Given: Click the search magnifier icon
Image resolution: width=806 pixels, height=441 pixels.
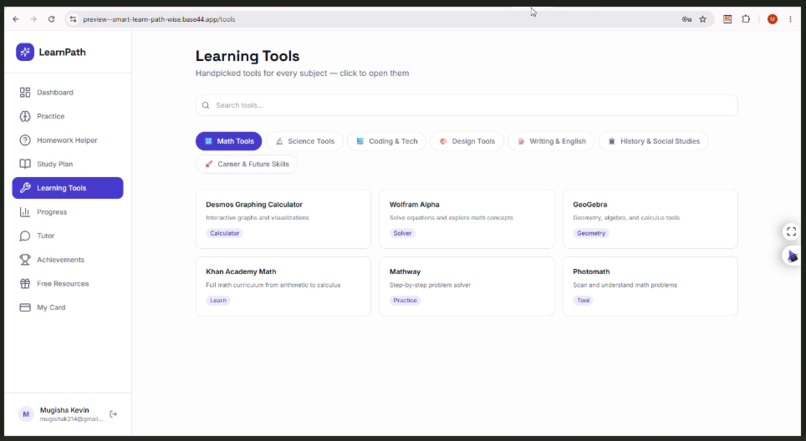Looking at the screenshot, I should pos(206,105).
